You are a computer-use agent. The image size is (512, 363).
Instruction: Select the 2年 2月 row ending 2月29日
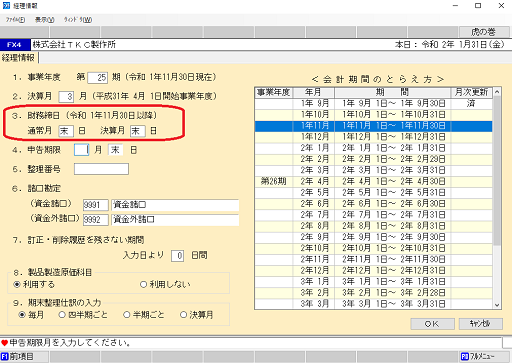click(374, 159)
